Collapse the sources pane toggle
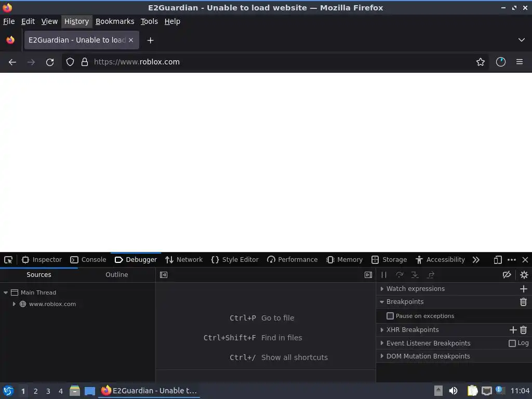Viewport: 532px width, 399px height. [x=164, y=275]
